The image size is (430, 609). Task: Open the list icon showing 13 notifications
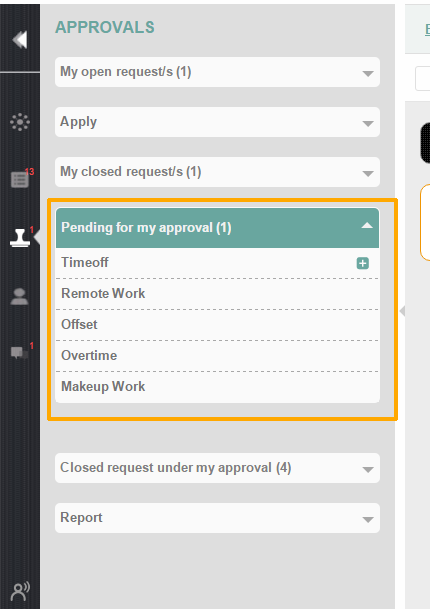pos(20,180)
